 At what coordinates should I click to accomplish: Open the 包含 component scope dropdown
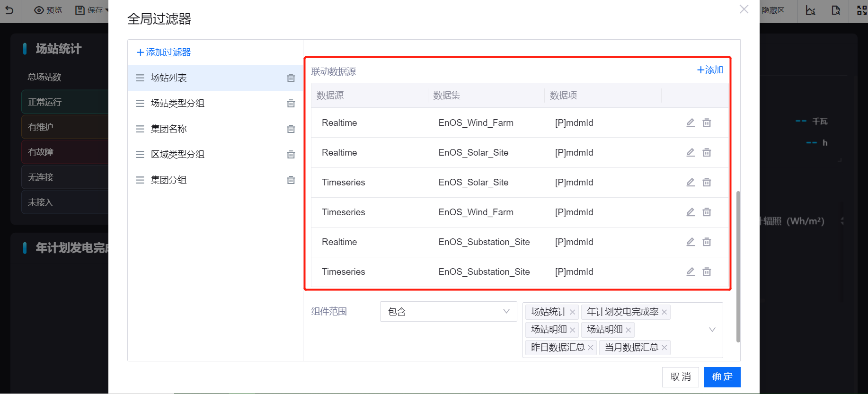448,312
